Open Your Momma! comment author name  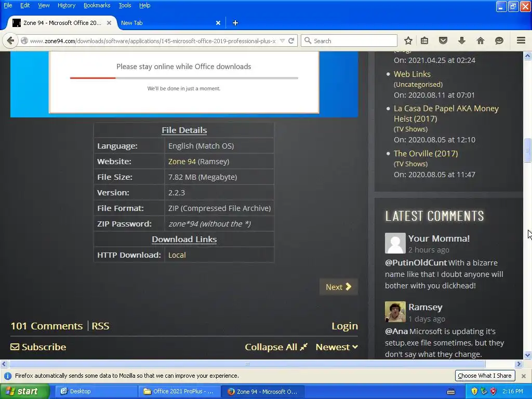coord(438,238)
